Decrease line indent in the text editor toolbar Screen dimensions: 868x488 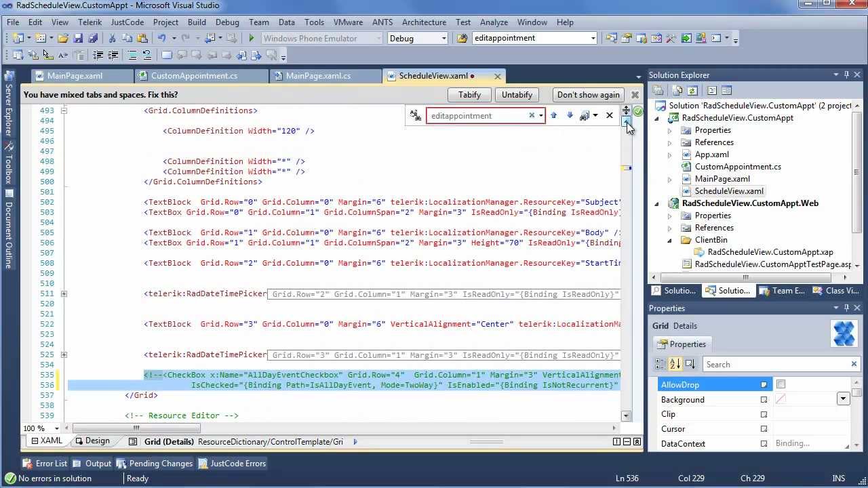click(x=98, y=56)
